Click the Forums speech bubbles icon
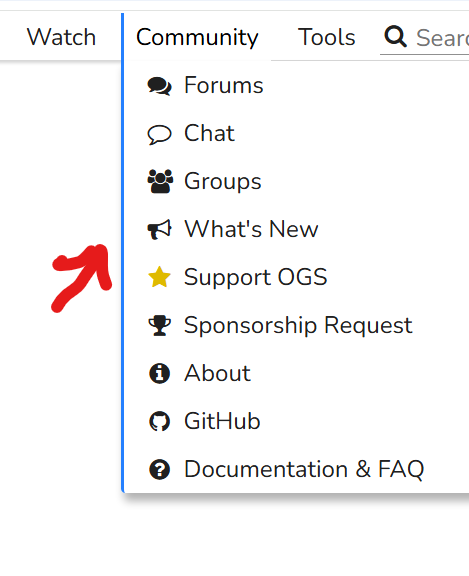The width and height of the screenshot is (469, 576). 159,87
